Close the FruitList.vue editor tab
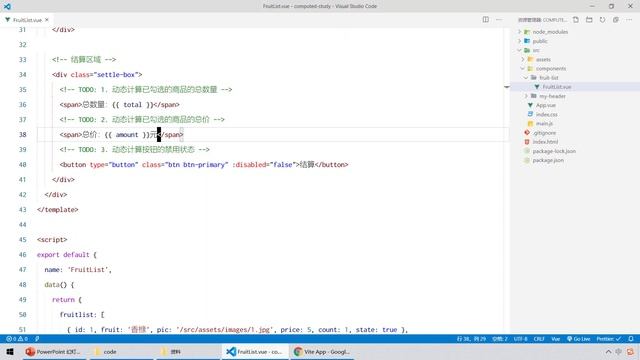This screenshot has height=360, width=640. click(x=47, y=20)
